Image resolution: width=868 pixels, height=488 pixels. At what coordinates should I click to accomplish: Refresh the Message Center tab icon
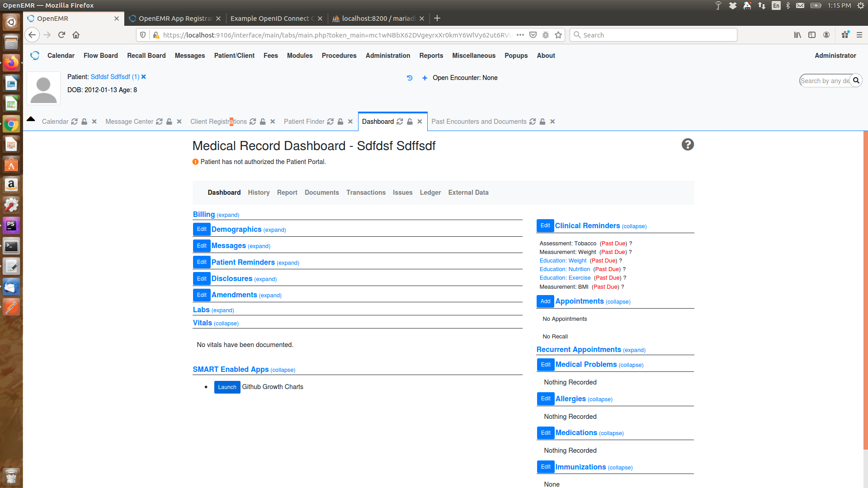pos(159,122)
